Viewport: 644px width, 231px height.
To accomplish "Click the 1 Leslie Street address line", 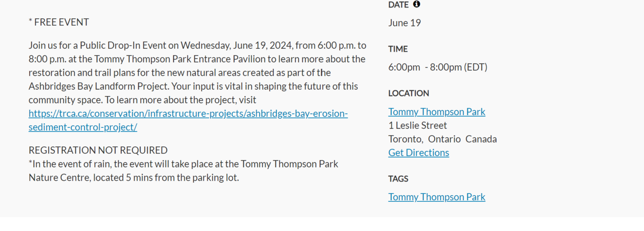I will click(x=417, y=125).
